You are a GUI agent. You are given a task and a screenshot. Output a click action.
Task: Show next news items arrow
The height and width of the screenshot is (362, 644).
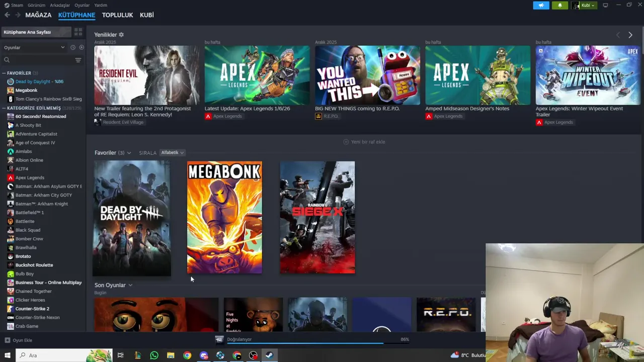(630, 35)
